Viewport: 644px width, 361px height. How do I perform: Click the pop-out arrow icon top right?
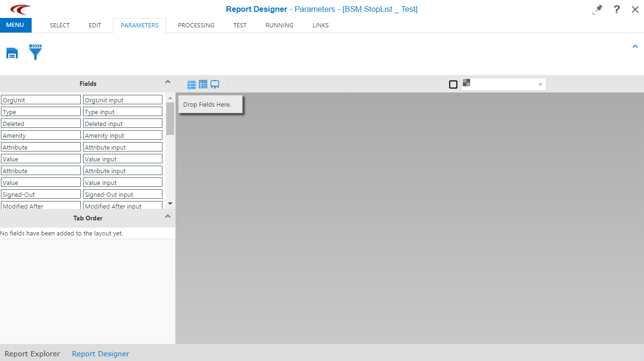coord(597,9)
